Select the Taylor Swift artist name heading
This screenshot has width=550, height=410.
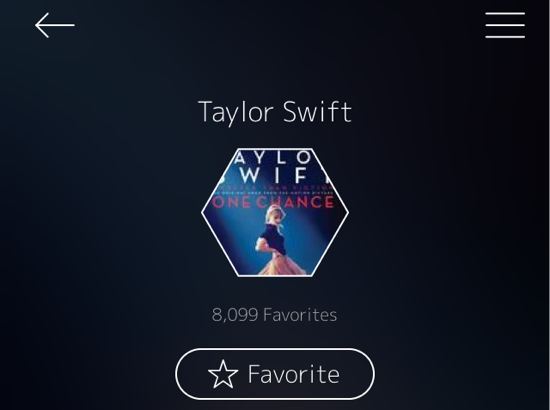(275, 112)
